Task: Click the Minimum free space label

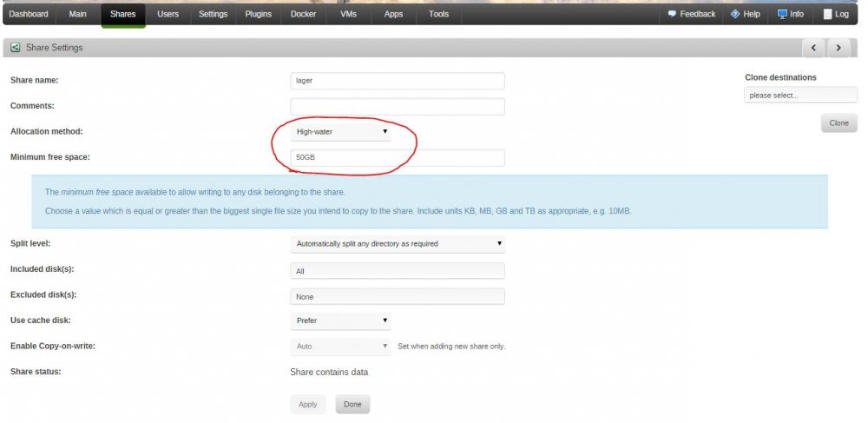Action: [x=49, y=157]
